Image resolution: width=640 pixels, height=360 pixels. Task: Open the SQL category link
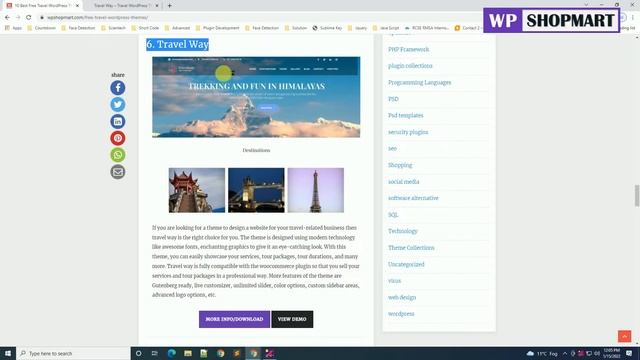pos(393,215)
